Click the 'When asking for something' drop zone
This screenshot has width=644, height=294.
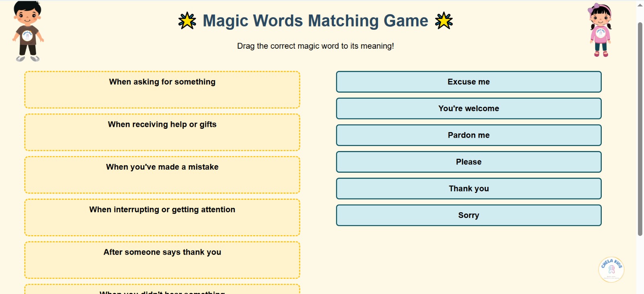click(x=162, y=90)
